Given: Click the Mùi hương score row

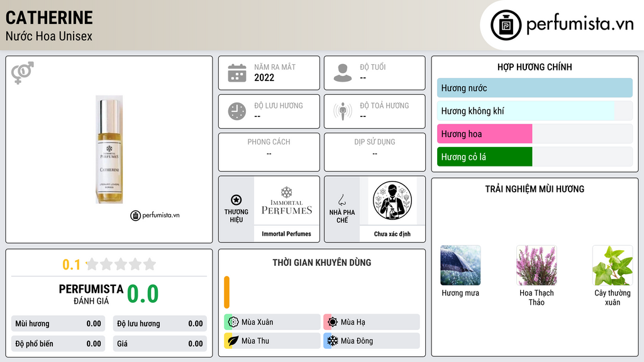Looking at the screenshot, I should tap(58, 324).
